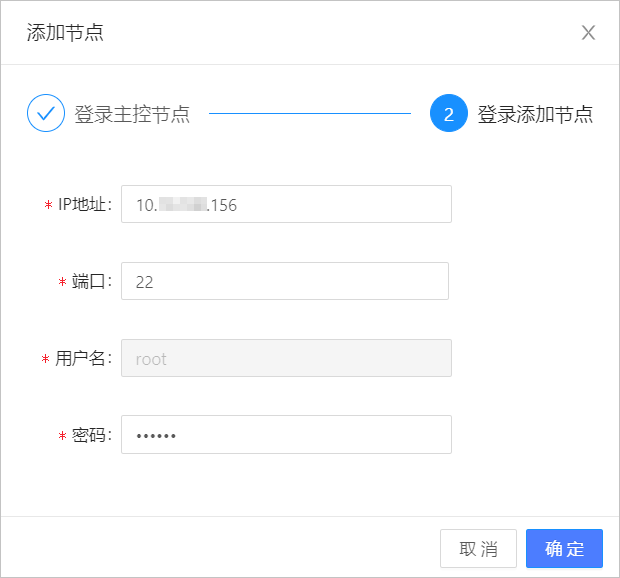Click the 密码 field label
The image size is (620, 578).
coord(92,435)
